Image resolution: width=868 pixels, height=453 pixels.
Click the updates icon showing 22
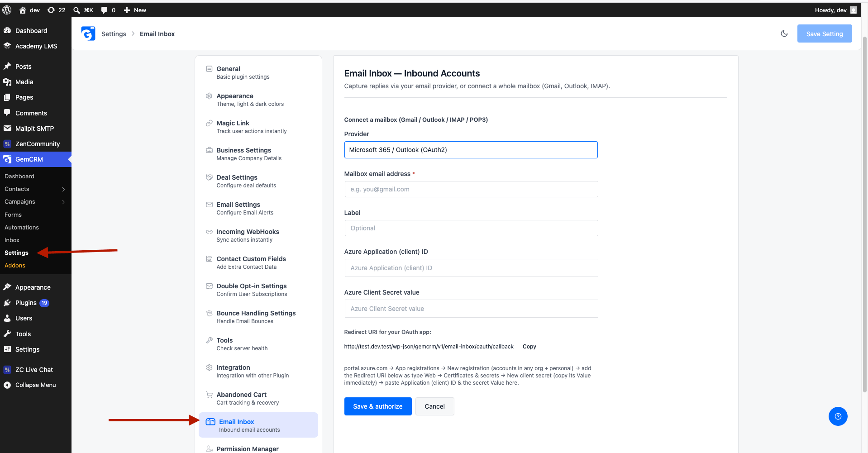point(56,10)
